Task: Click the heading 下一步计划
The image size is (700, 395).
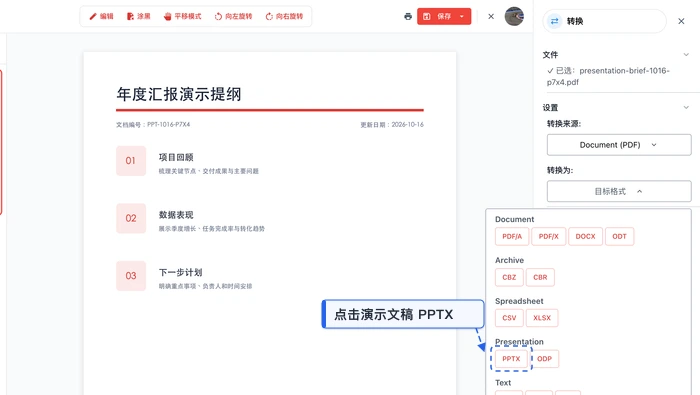Action: (x=180, y=272)
